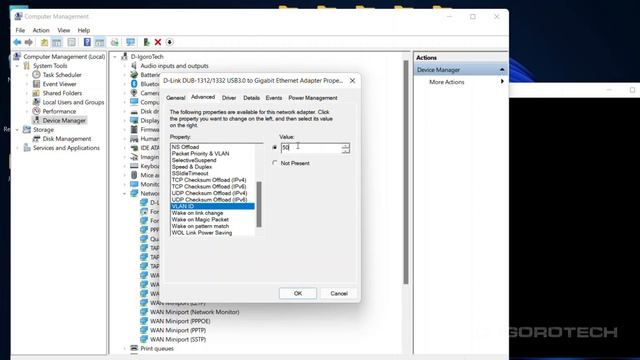640x360 pixels.
Task: Close the D-Link adapter properties dialog
Action: click(x=352, y=81)
